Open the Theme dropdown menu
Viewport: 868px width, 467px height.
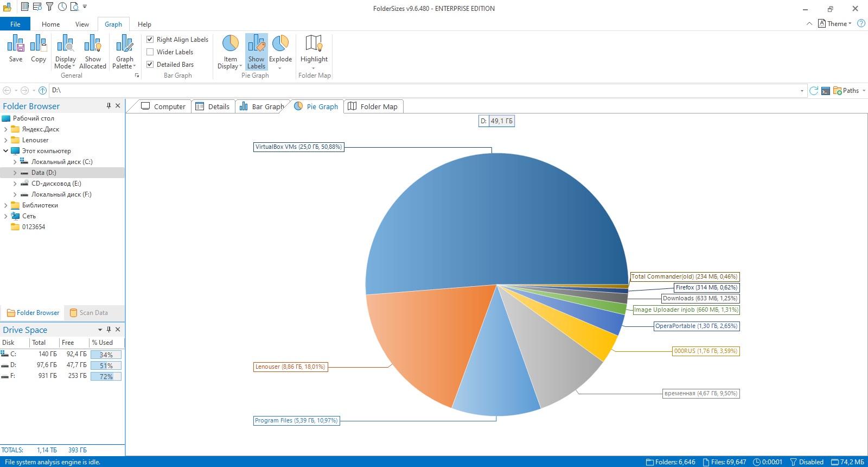pos(835,24)
